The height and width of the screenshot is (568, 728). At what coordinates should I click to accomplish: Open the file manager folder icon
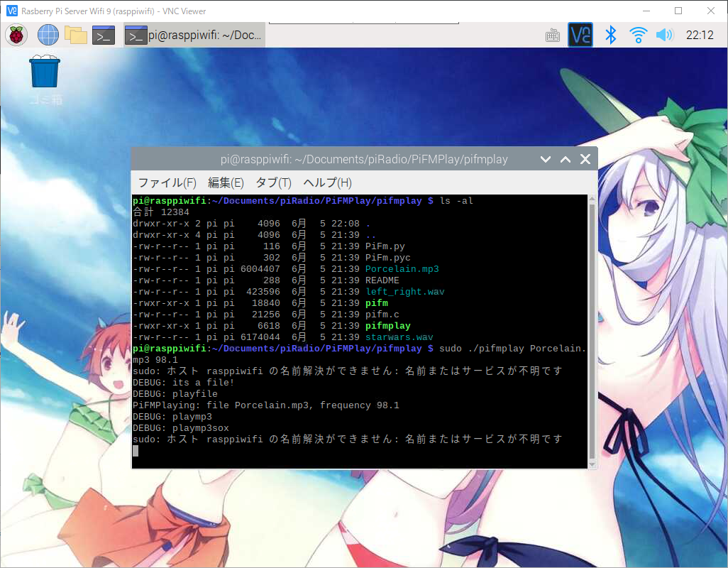point(76,35)
